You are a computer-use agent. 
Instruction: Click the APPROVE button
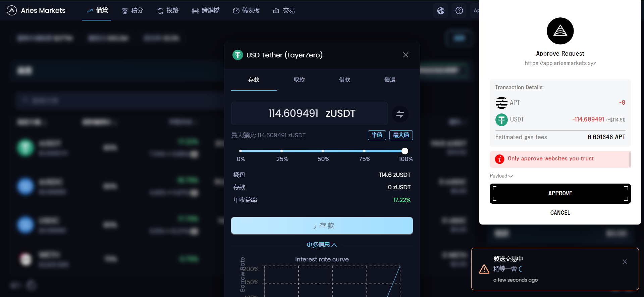[x=560, y=193]
